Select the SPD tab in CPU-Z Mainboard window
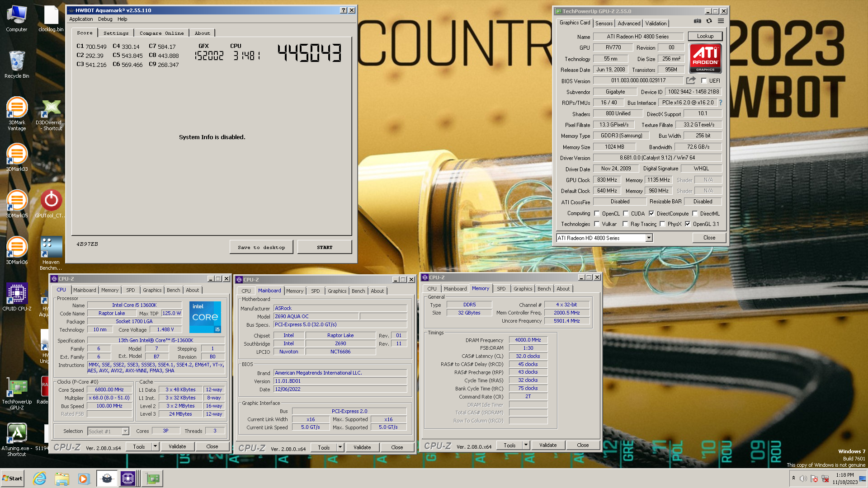868x488 pixels. [x=316, y=291]
